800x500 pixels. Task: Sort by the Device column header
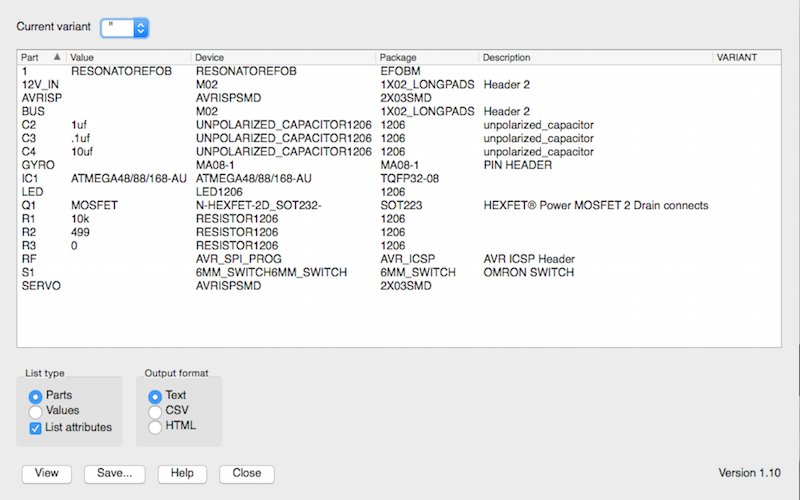pyautogui.click(x=283, y=57)
